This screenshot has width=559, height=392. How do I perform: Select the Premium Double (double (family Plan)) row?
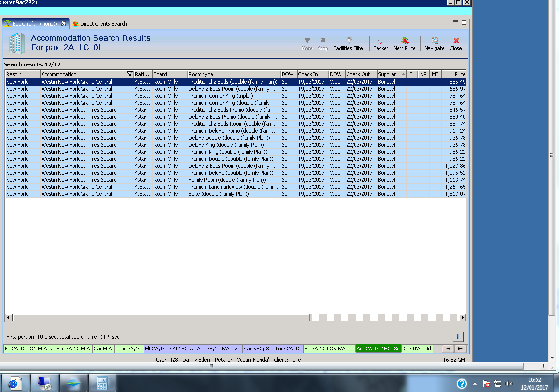click(236, 159)
